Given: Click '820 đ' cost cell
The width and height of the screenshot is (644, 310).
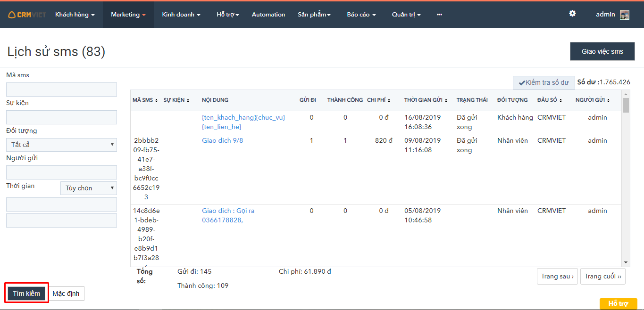Looking at the screenshot, I should tap(384, 140).
